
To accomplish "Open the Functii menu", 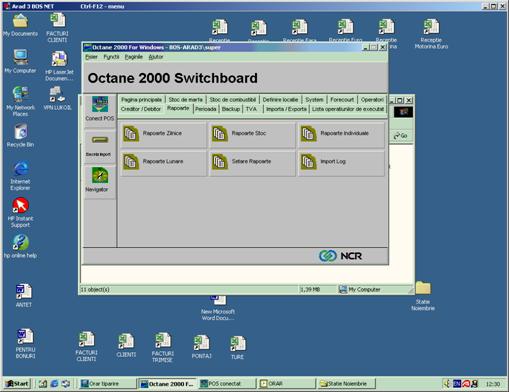I will click(111, 57).
